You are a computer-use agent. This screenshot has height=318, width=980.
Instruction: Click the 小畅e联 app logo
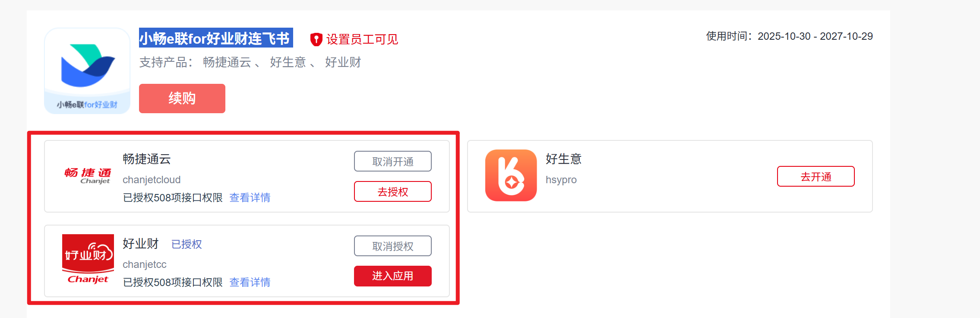click(87, 71)
